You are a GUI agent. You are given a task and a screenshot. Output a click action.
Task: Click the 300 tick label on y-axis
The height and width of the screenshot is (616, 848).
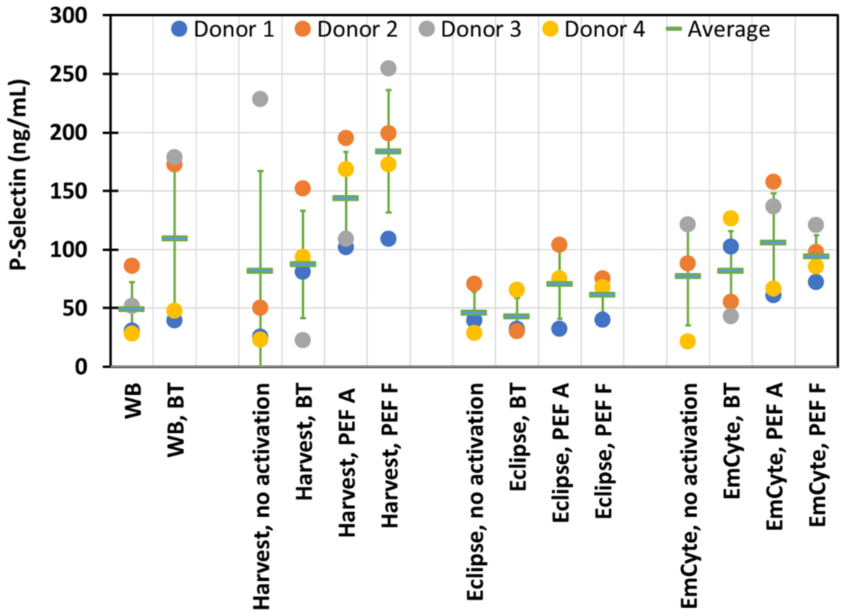point(69,16)
